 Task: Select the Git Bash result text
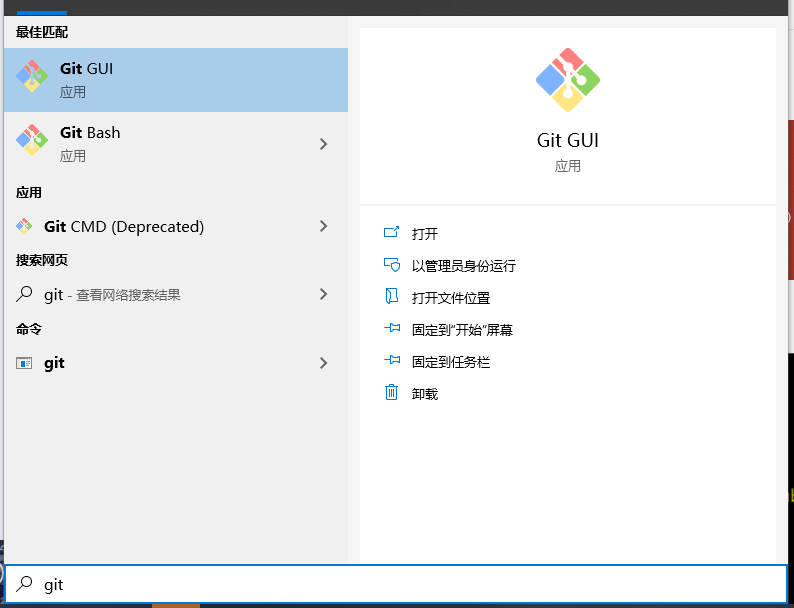(x=90, y=133)
